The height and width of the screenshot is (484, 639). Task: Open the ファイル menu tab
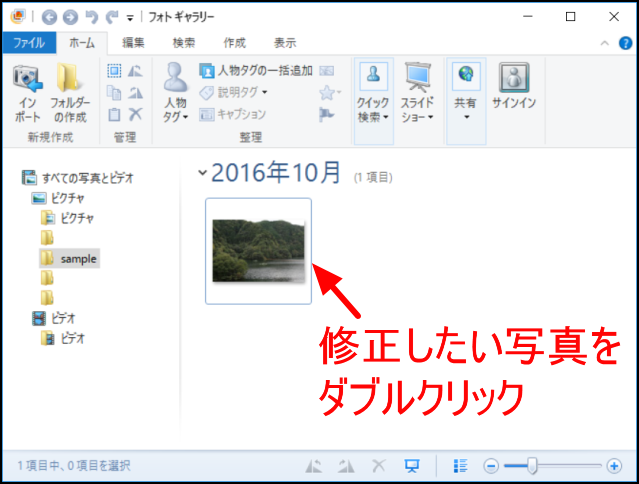coord(29,43)
